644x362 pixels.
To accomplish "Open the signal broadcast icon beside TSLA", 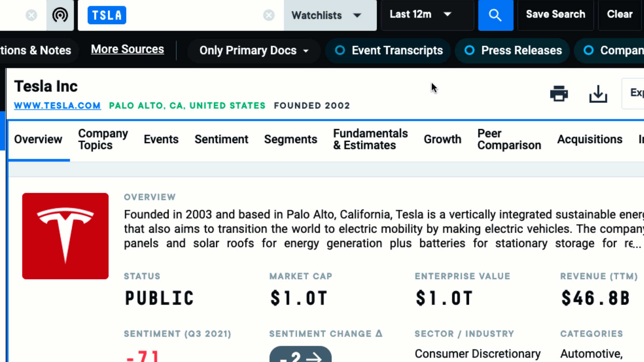I will 60,15.
